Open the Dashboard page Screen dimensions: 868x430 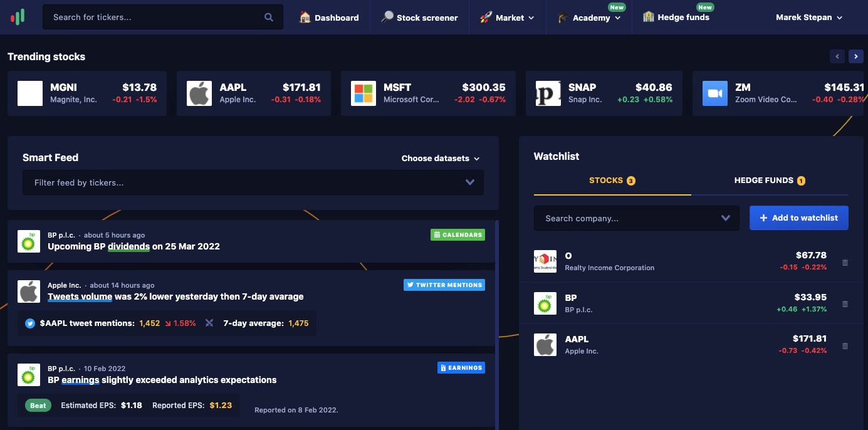[329, 18]
